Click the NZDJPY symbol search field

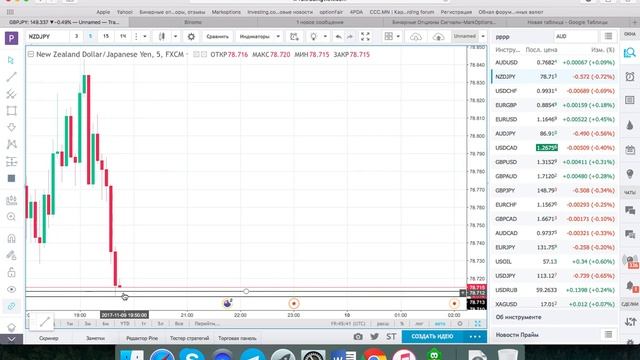click(x=47, y=37)
